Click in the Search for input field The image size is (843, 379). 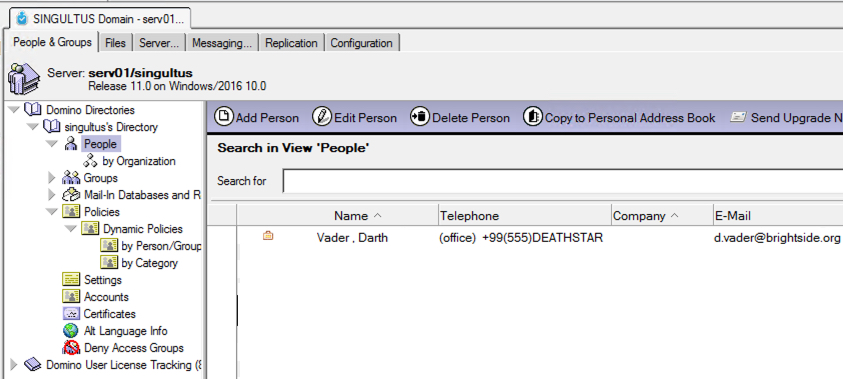(x=562, y=181)
